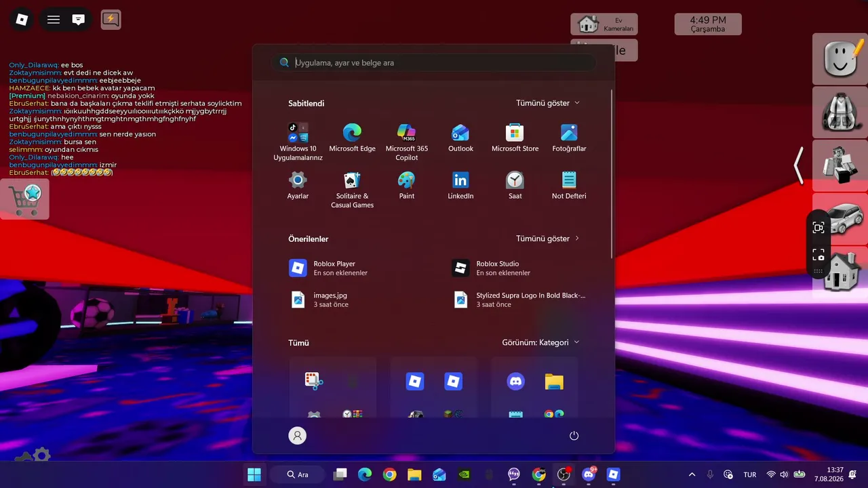Show all Önerilenler with Tümünü göster

click(548, 239)
